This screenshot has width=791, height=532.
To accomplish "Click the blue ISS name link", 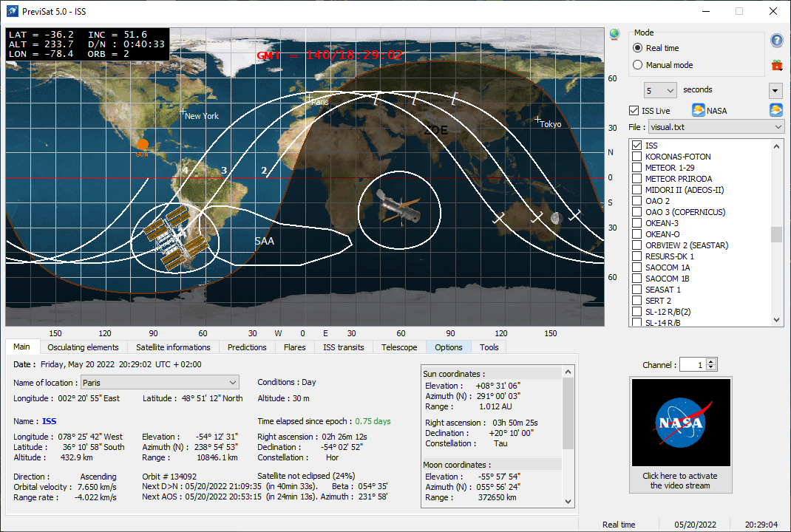I will coord(49,421).
